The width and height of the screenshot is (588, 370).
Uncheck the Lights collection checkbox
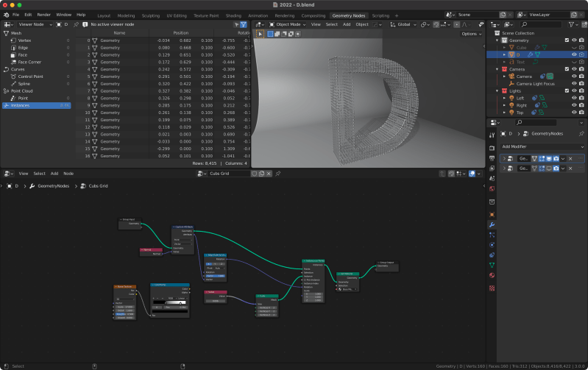(567, 90)
